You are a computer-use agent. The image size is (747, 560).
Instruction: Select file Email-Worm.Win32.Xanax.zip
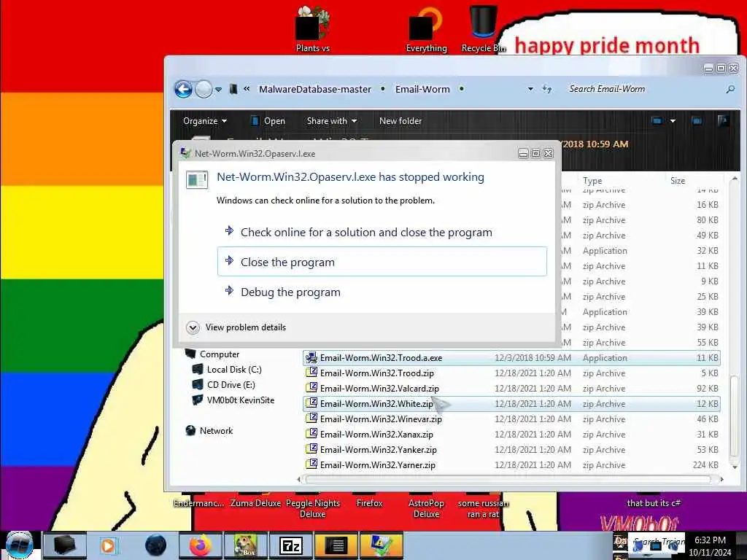pyautogui.click(x=511, y=435)
